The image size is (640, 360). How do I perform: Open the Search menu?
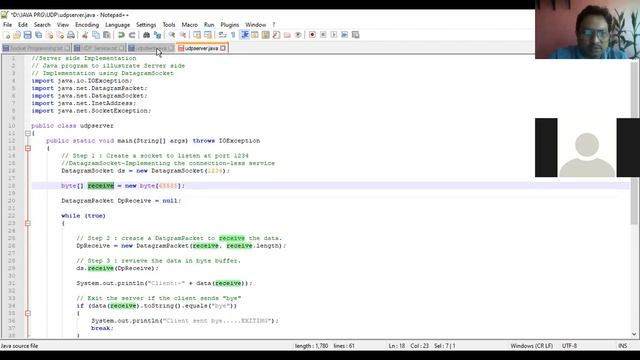pos(42,25)
